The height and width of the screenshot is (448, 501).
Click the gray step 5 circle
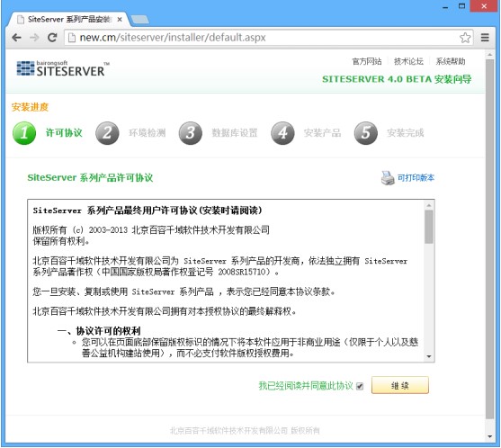[366, 133]
